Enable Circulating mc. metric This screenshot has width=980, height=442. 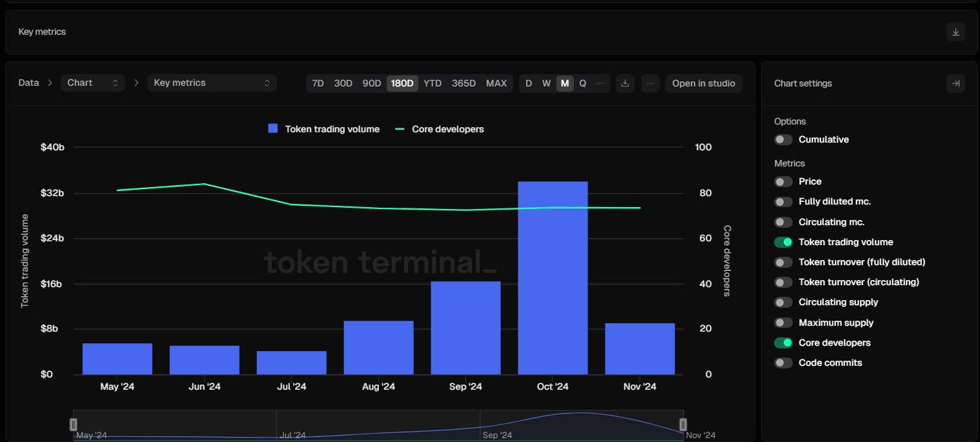tap(783, 222)
